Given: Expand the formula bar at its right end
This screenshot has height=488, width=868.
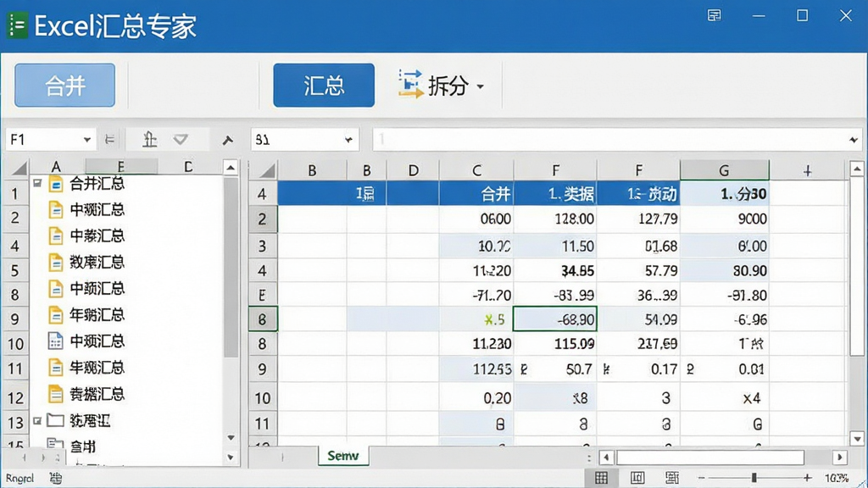Looking at the screenshot, I should point(854,140).
